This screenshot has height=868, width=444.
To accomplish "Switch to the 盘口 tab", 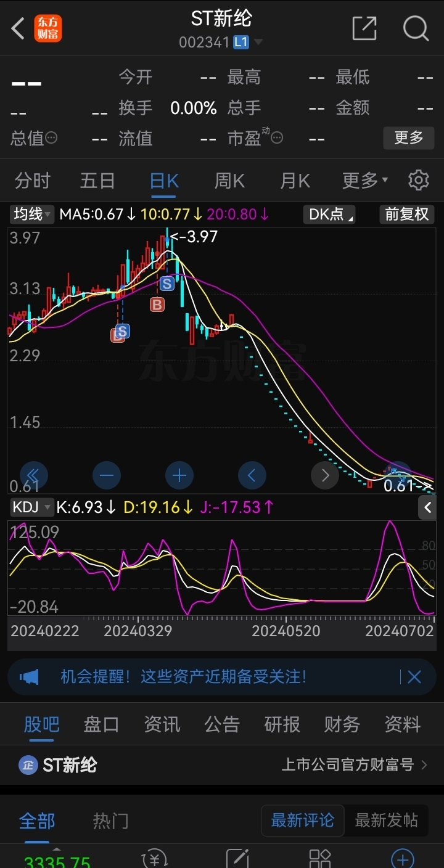I will (x=101, y=724).
